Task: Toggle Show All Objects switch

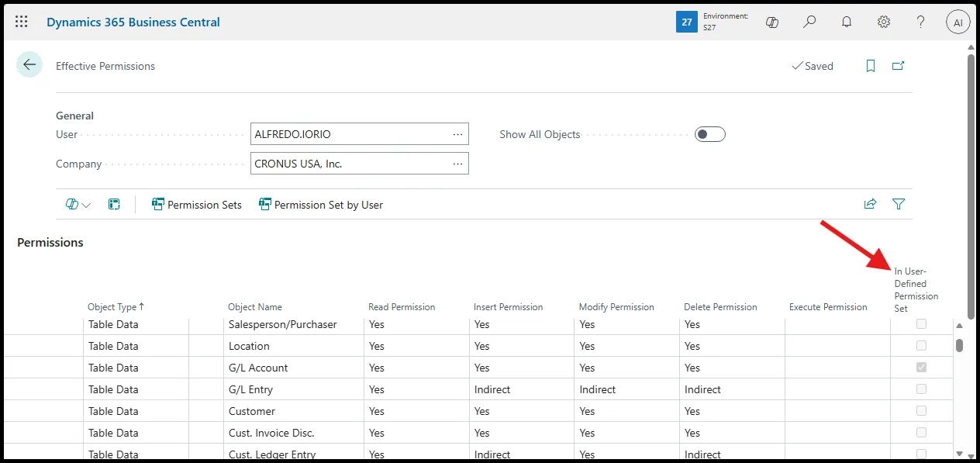Action: pos(710,134)
